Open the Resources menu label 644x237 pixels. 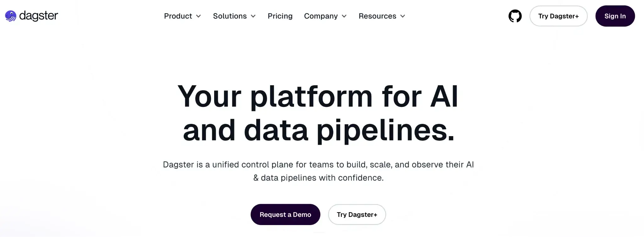tap(377, 16)
